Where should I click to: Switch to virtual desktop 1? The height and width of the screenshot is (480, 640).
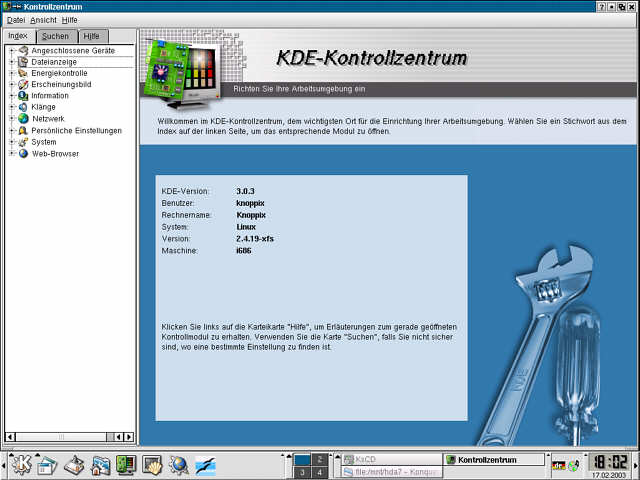tap(302, 460)
